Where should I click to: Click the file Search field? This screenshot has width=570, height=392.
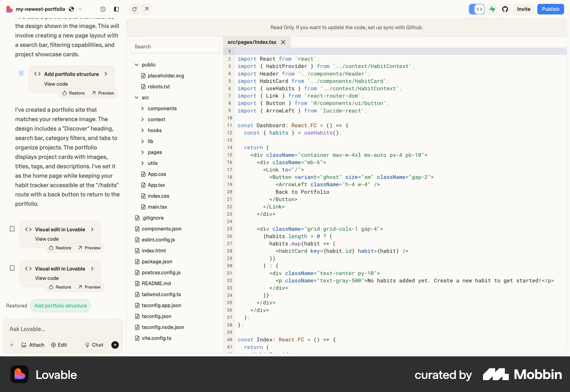175,46
